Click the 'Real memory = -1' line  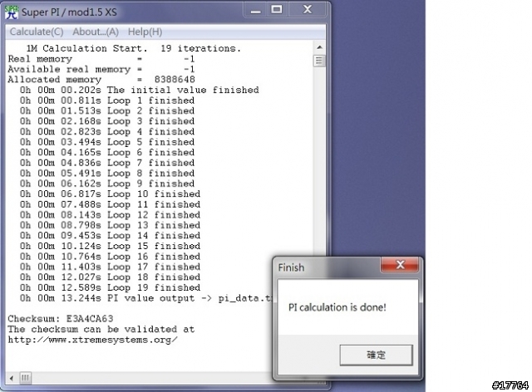(x=101, y=59)
